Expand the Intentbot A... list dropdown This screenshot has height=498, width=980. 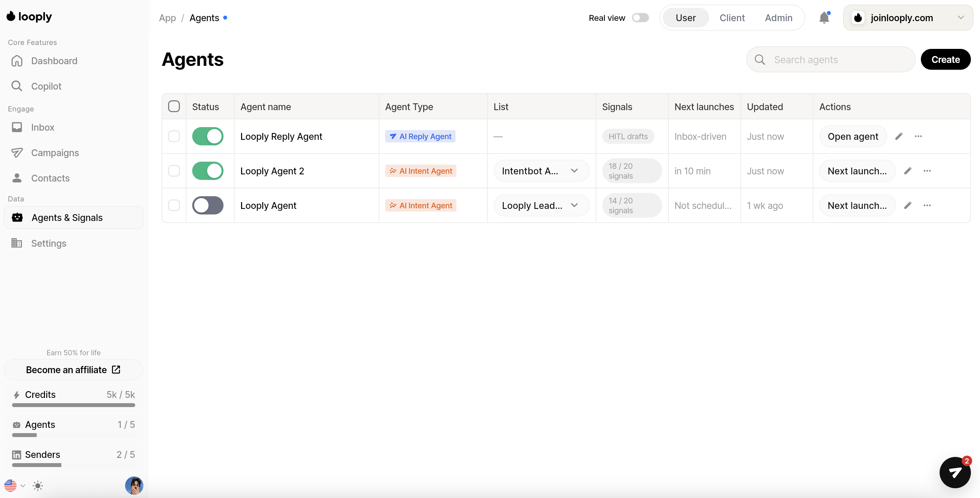click(x=541, y=171)
